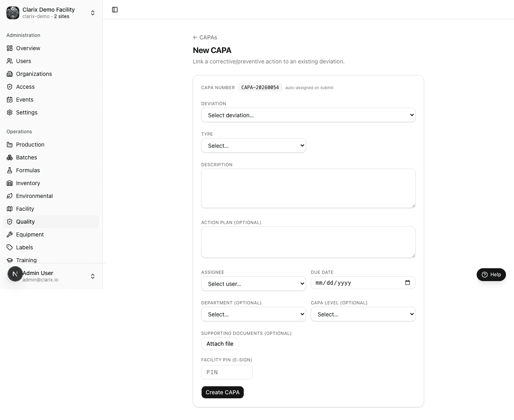The image size is (514, 420).
Task: Click the back arrow beside CAPAs
Action: pyautogui.click(x=195, y=37)
